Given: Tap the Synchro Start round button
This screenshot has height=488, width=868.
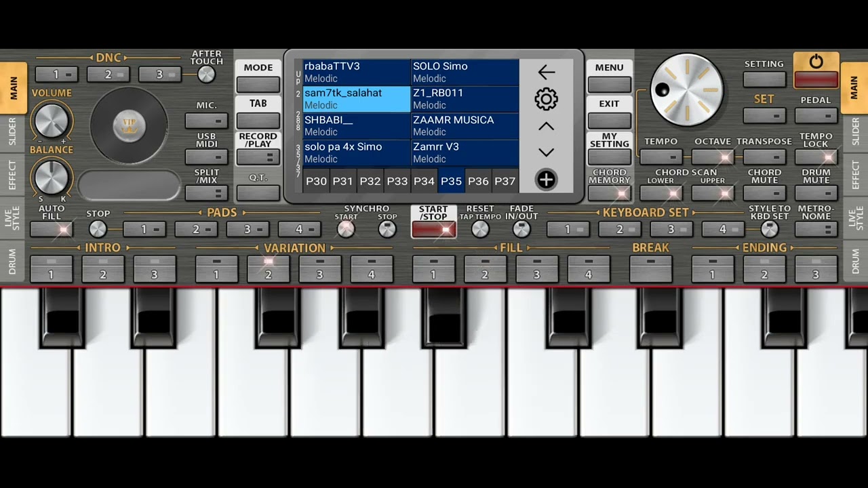Looking at the screenshot, I should click(x=346, y=229).
